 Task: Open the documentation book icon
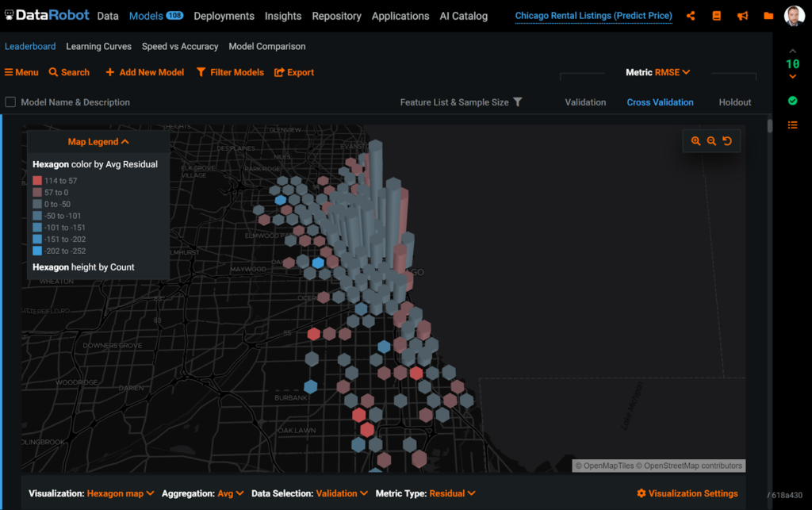click(x=717, y=16)
